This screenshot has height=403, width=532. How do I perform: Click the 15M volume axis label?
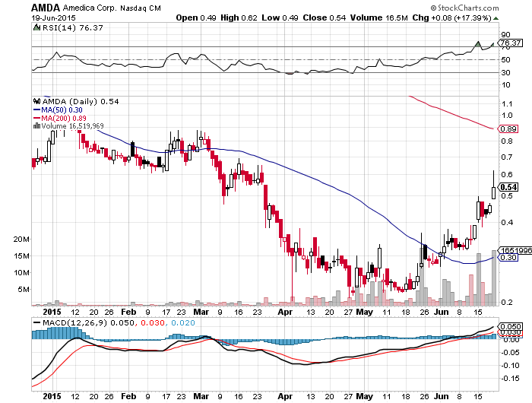coord(21,256)
